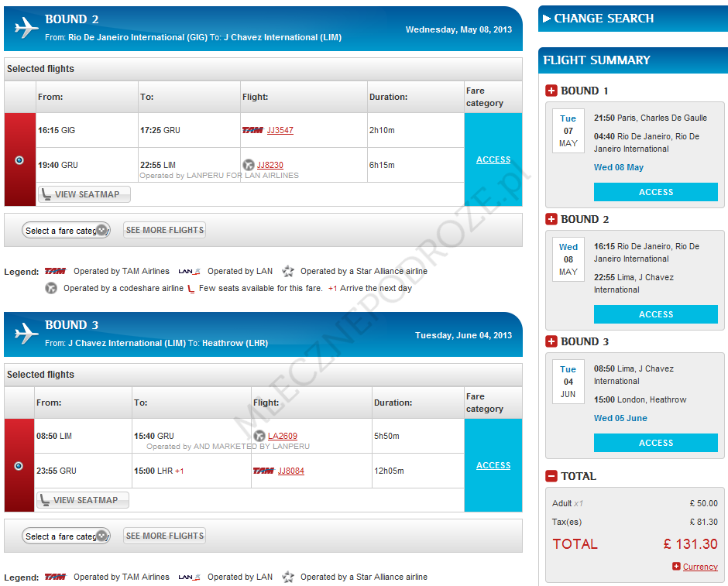This screenshot has width=728, height=586.
Task: Click the Bound 2 airplane icon
Action: click(26, 28)
